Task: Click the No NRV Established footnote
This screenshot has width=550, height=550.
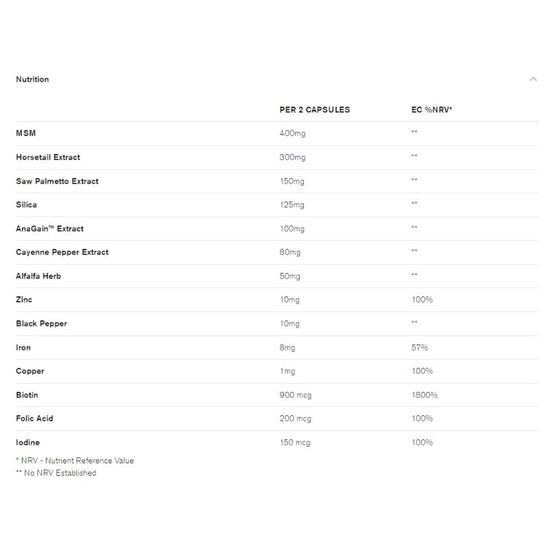Action: tap(56, 473)
